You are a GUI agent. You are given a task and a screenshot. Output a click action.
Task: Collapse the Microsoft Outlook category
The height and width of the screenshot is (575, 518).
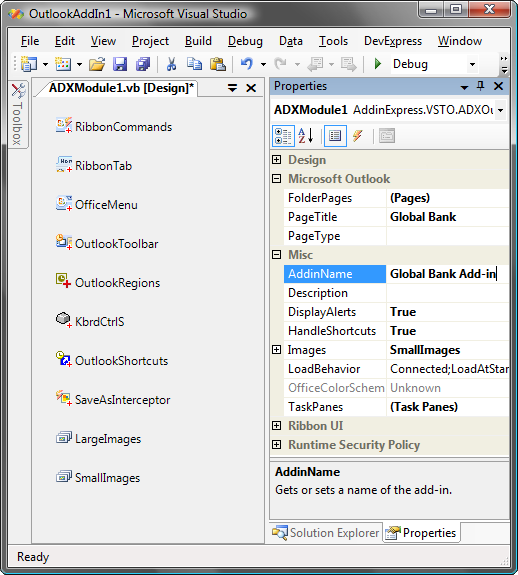point(276,179)
